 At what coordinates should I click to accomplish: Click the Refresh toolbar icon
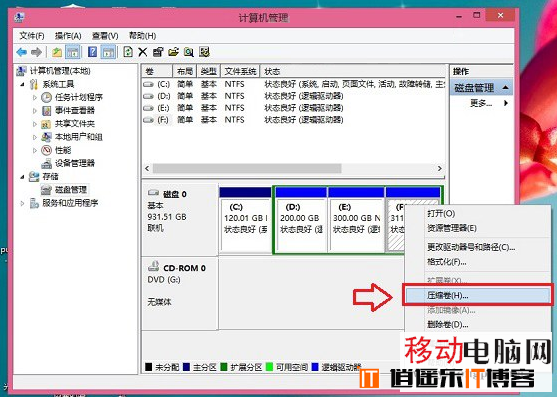point(128,53)
